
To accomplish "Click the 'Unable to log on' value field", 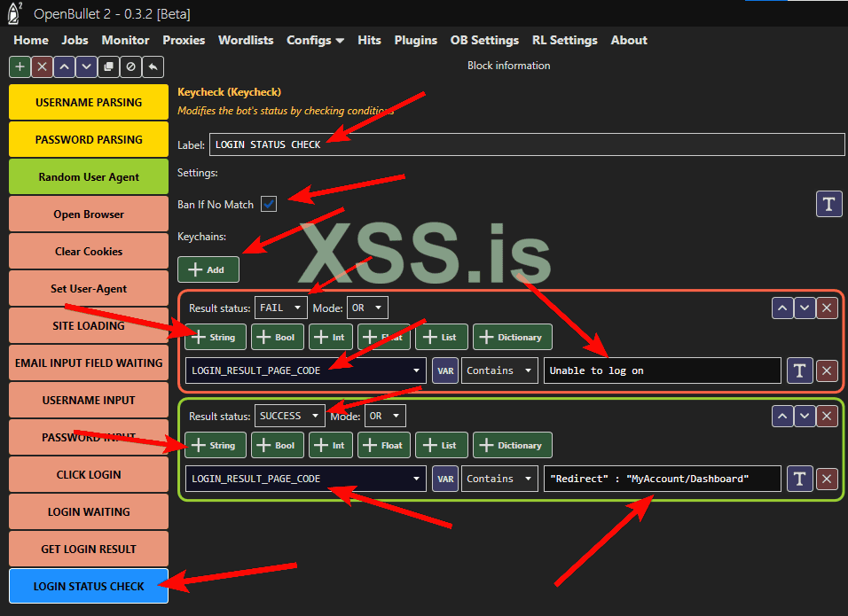I will pos(663,370).
